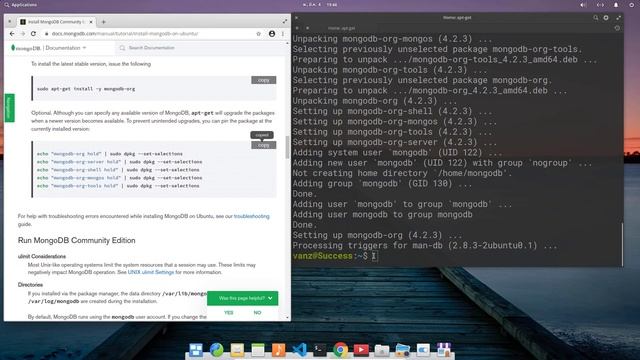This screenshot has height=360, width=640.
Task: Launch Visual Studio Code from dock
Action: click(300, 350)
